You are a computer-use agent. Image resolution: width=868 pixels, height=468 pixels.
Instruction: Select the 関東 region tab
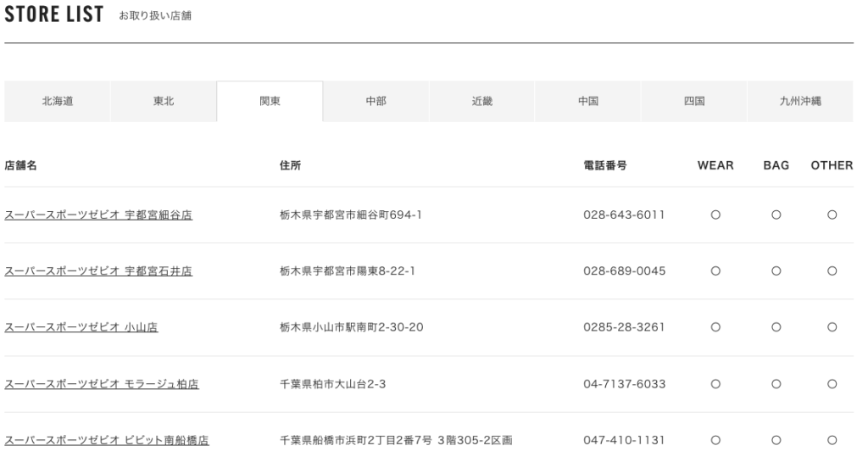270,102
